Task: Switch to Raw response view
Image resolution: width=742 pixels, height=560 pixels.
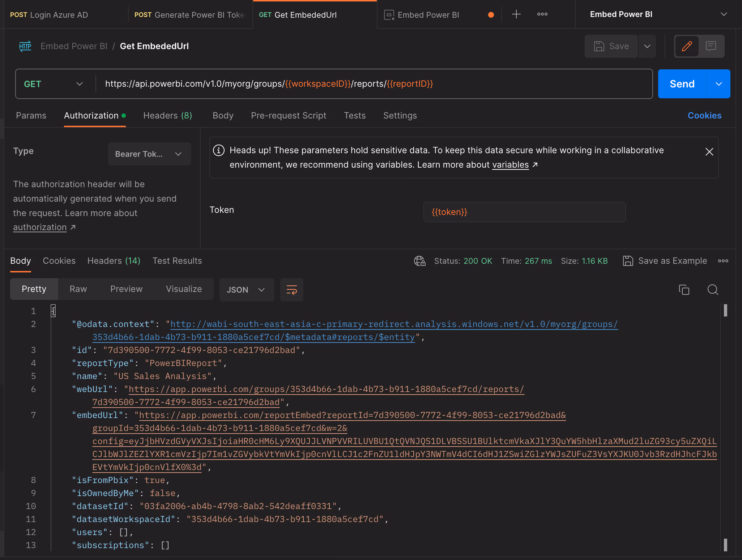Action: [x=78, y=289]
